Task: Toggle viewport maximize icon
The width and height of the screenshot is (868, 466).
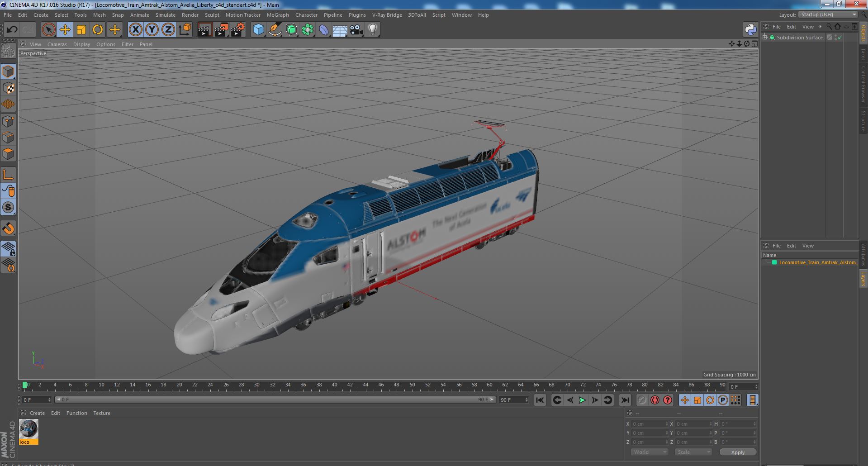Action: click(754, 44)
